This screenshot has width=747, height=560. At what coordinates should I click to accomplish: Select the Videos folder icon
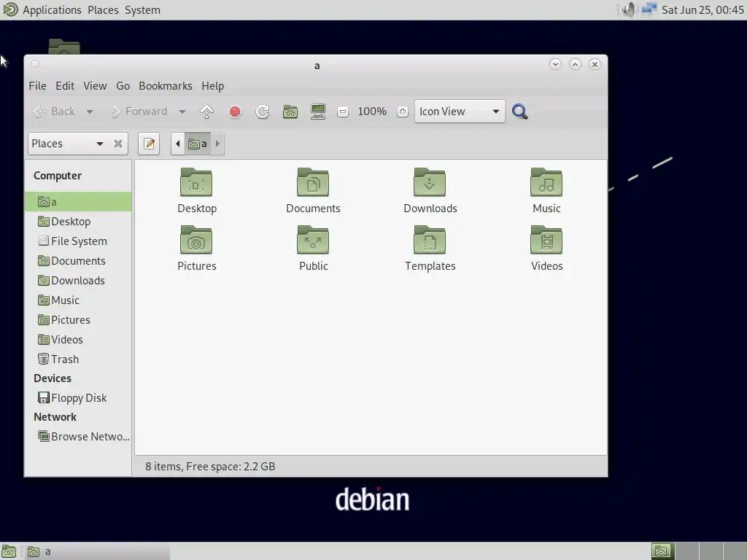tap(546, 241)
